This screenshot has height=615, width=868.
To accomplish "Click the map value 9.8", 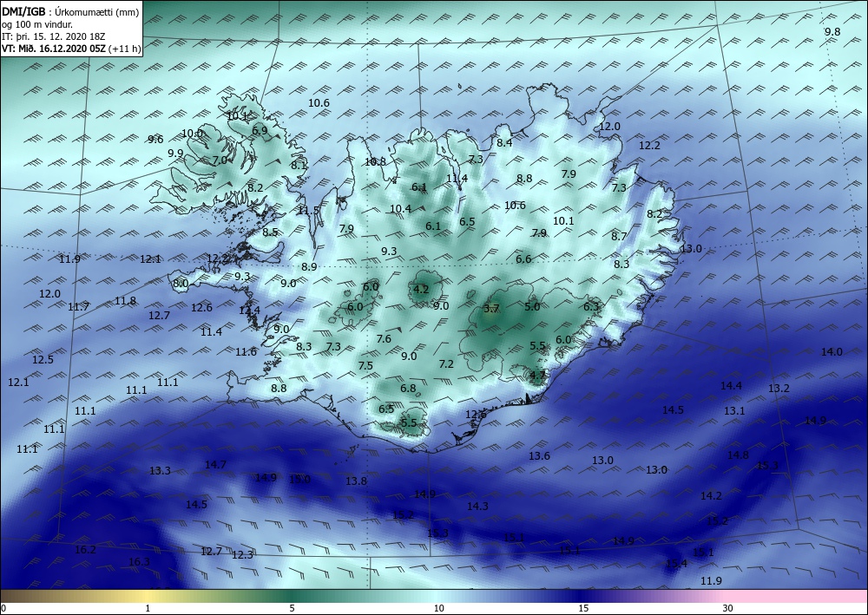I will click(832, 32).
